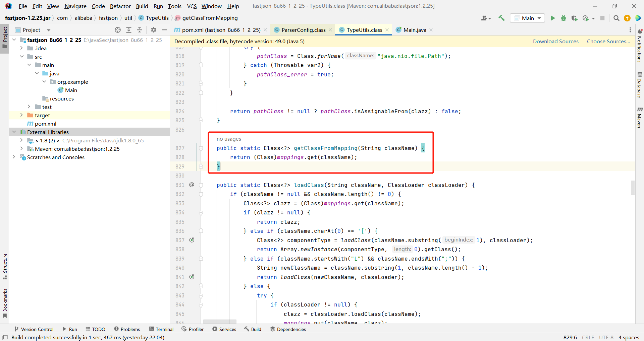
Task: Open user account icon in toolbar
Action: [x=486, y=18]
